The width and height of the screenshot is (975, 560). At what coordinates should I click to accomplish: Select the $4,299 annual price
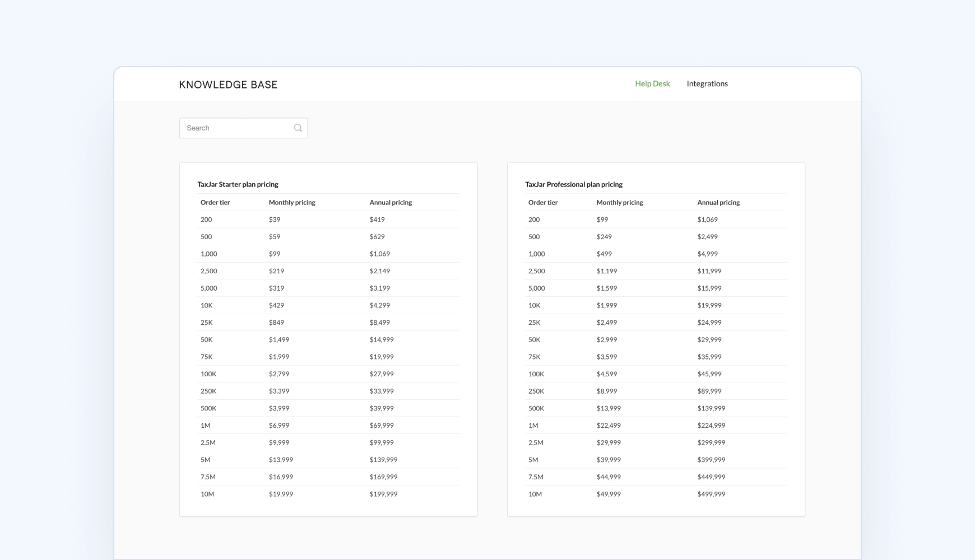(x=380, y=306)
